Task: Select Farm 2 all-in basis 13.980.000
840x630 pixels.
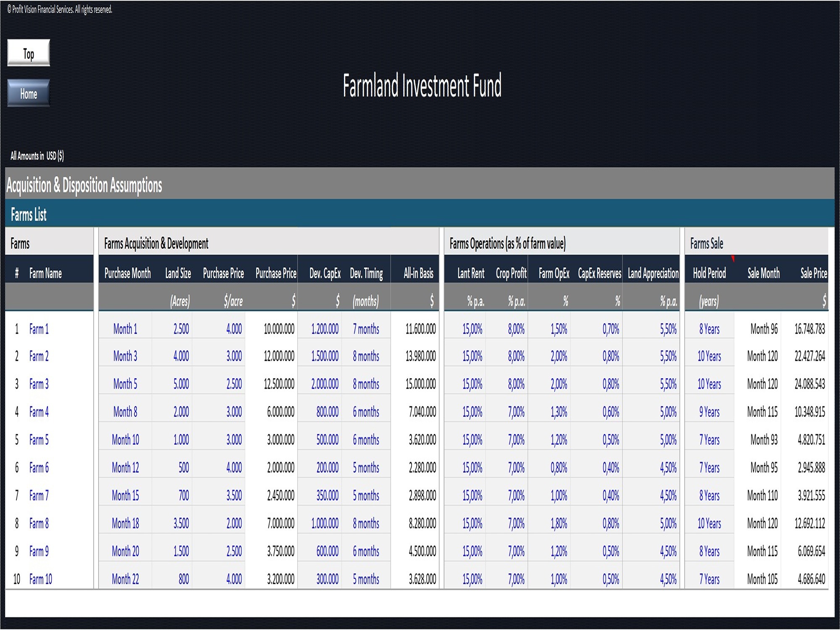Action: [x=420, y=356]
